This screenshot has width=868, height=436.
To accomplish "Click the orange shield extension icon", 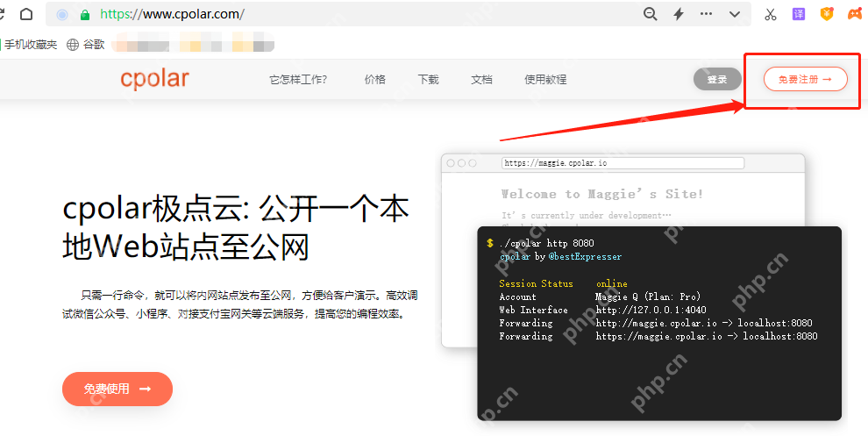I will point(827,14).
